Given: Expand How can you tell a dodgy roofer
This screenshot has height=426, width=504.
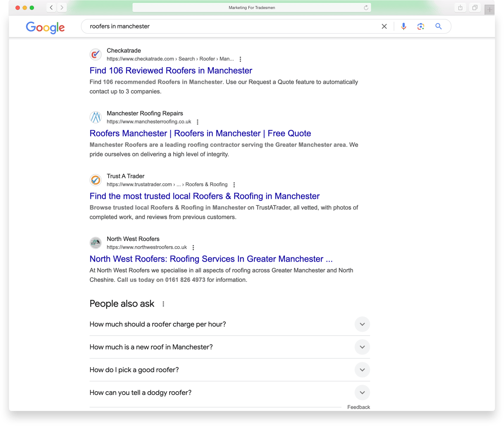Looking at the screenshot, I should coord(230,392).
